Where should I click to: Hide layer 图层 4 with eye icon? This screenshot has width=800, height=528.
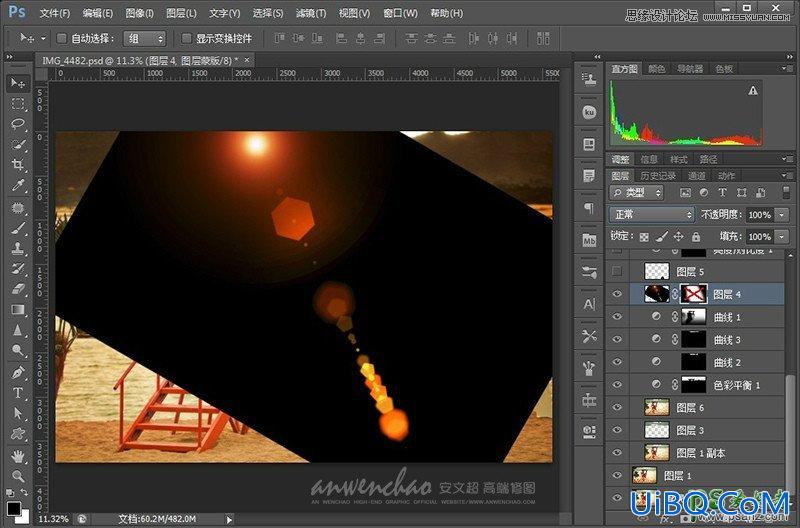click(617, 294)
